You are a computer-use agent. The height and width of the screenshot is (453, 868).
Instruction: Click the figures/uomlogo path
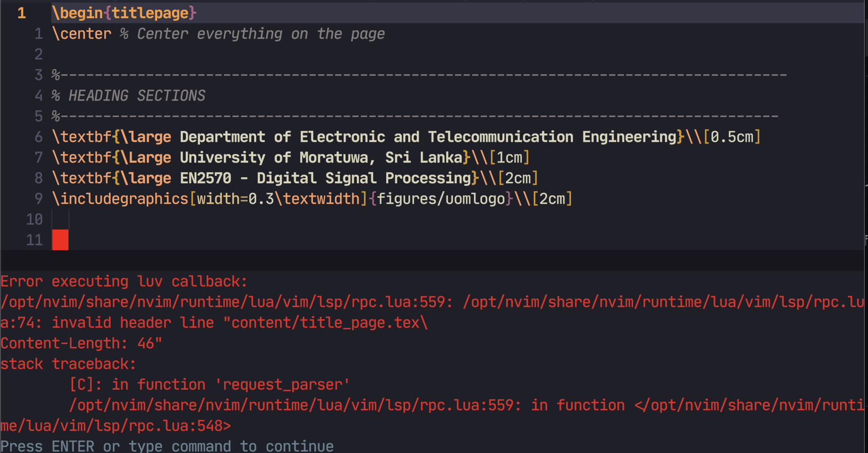coord(441,199)
